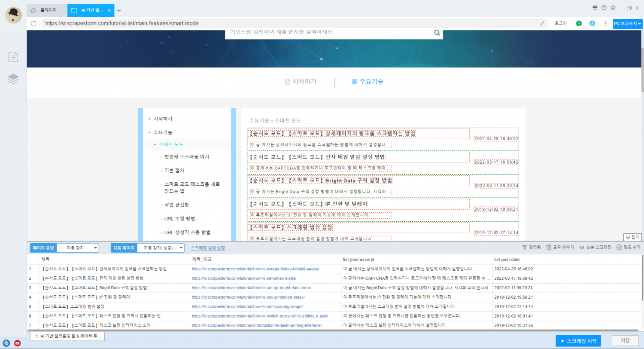
Task: Open the three-dot browser menu icon
Action: tap(606, 23)
